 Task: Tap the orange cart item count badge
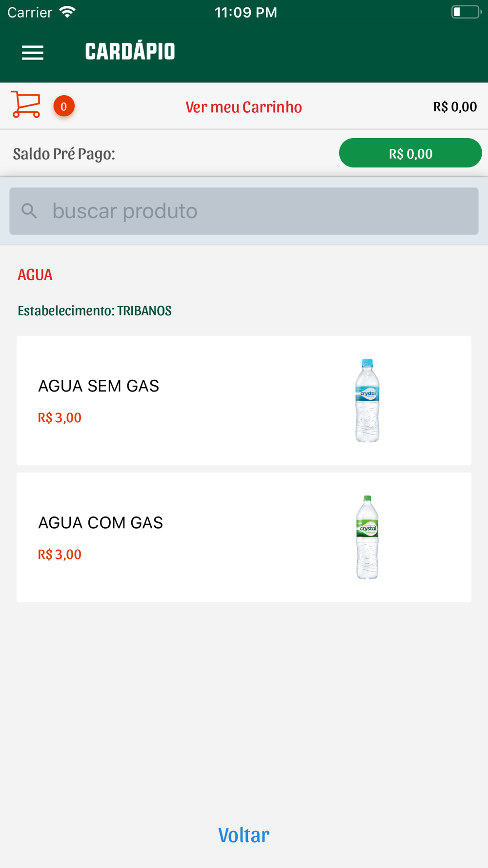[x=64, y=106]
